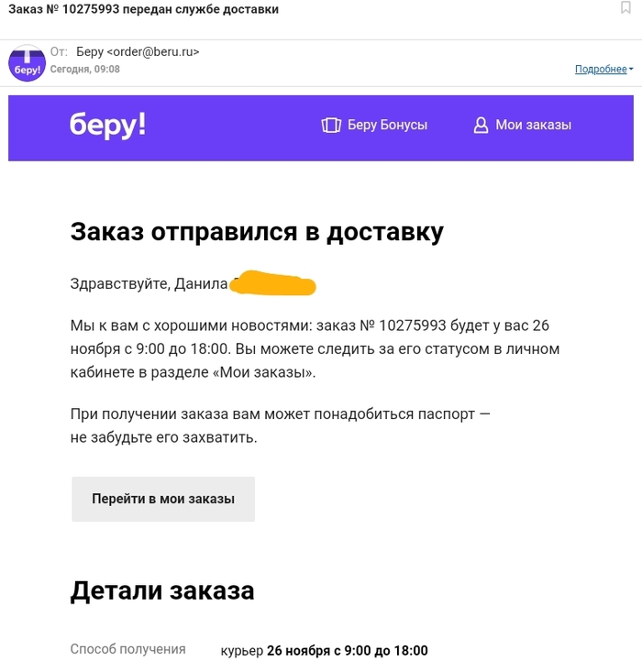
Task: Open the Беру Бонусы menu item
Action: (386, 125)
